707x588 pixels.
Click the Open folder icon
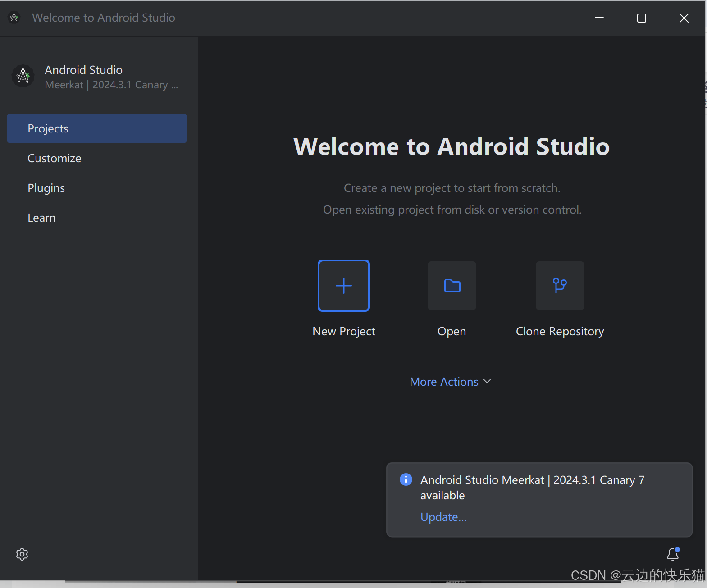click(x=452, y=286)
